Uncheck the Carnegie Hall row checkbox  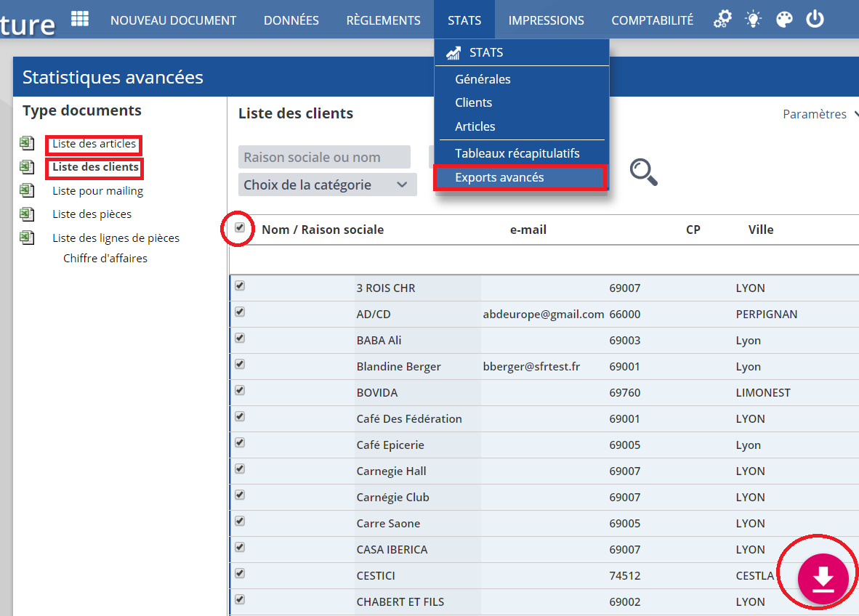coord(240,469)
